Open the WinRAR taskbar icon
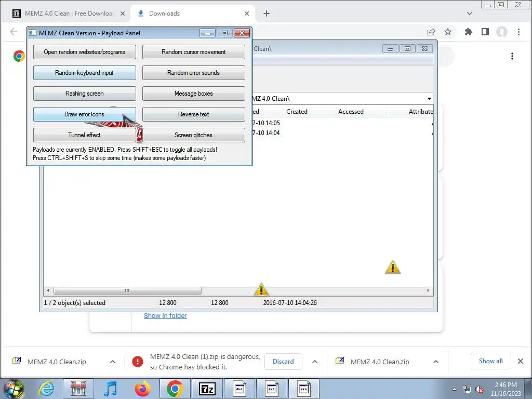The height and width of the screenshot is (399, 532). (78, 389)
